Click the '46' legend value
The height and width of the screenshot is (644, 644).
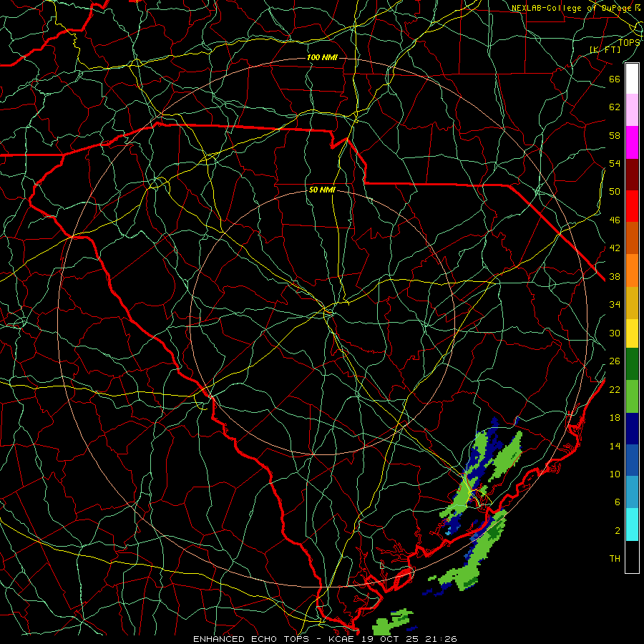tap(615, 220)
